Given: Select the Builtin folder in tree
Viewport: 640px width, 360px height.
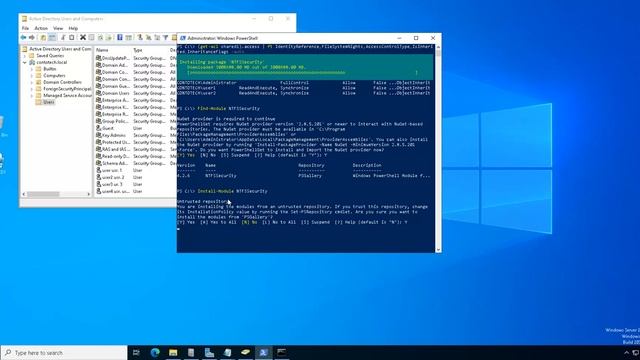Looking at the screenshot, I should coord(50,69).
